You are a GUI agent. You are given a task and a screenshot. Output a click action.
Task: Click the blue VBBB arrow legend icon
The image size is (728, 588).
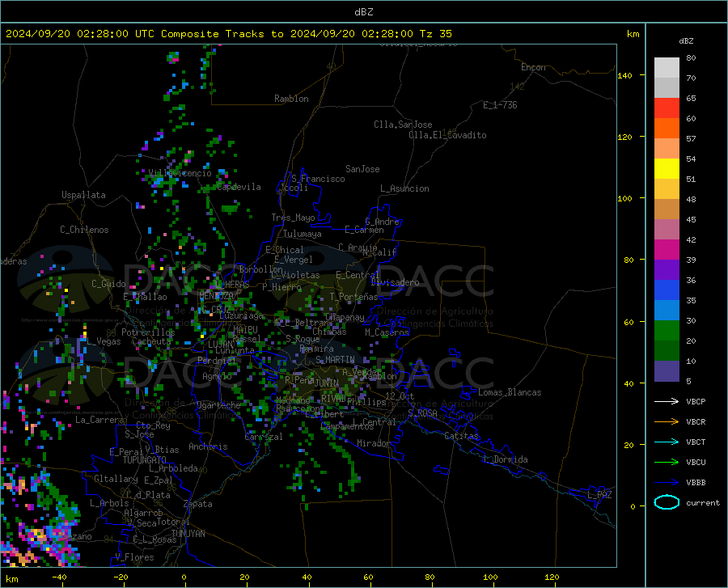pyautogui.click(x=667, y=482)
